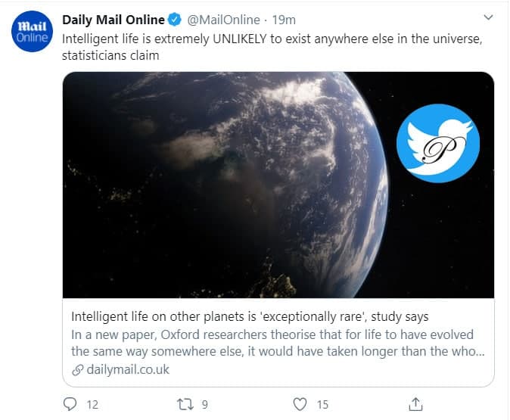Image resolution: width=510 pixels, height=420 pixels.
Task: Click the retweet arrows icon
Action: click(184, 404)
